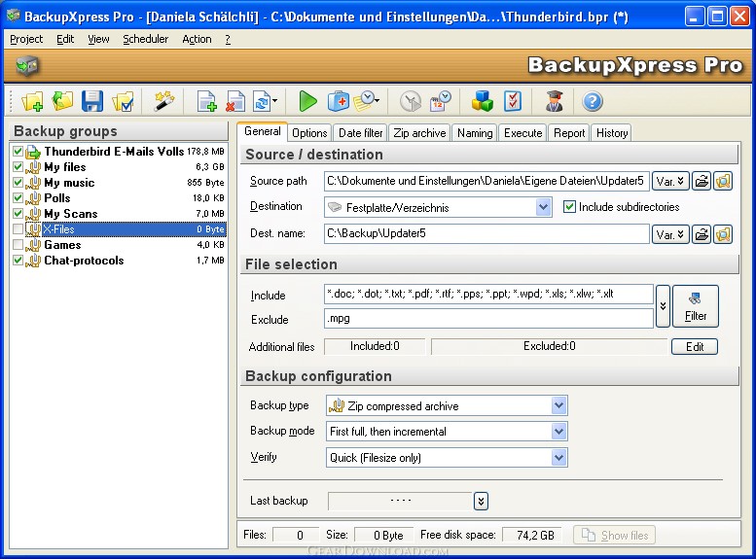Click the Filter button
756x559 pixels.
[x=696, y=306]
